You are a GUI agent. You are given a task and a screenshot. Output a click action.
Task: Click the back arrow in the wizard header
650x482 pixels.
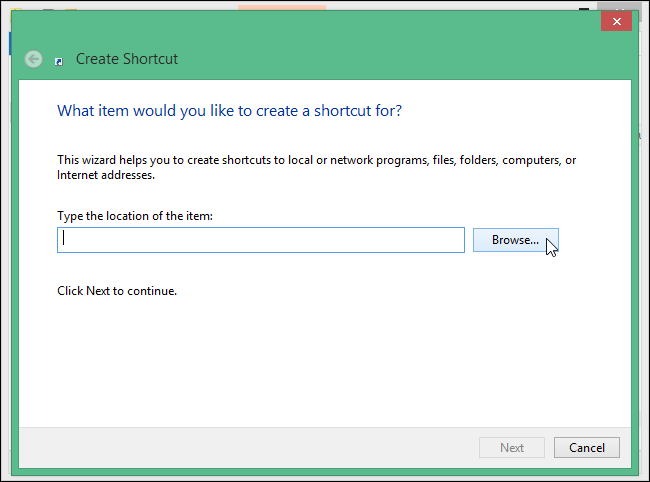coord(34,59)
